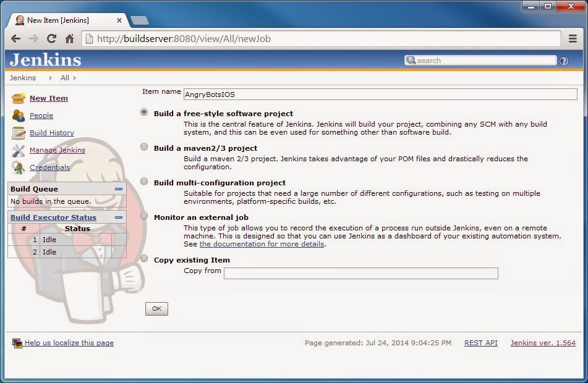The image size is (588, 383).
Task: Click the browser forward arrow
Action: tap(34, 38)
